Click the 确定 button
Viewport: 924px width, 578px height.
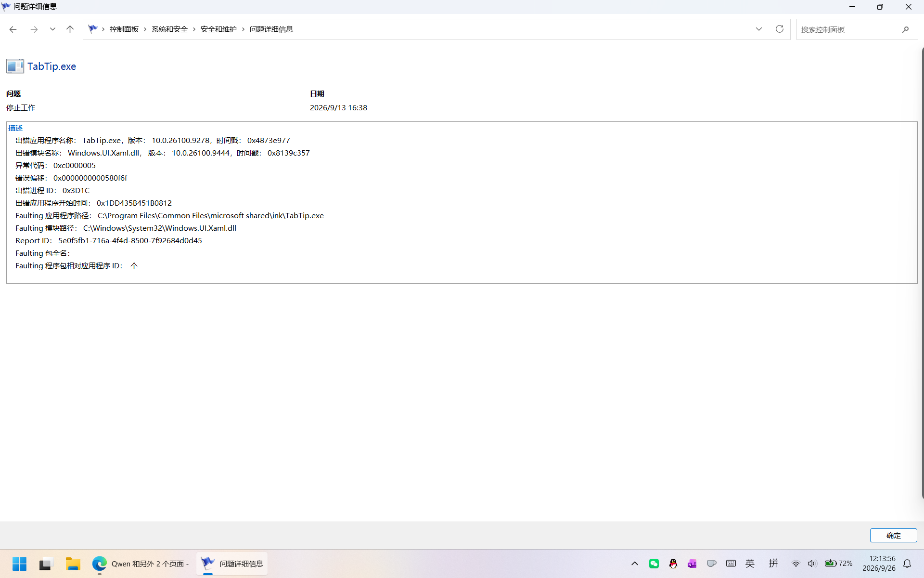tap(893, 535)
